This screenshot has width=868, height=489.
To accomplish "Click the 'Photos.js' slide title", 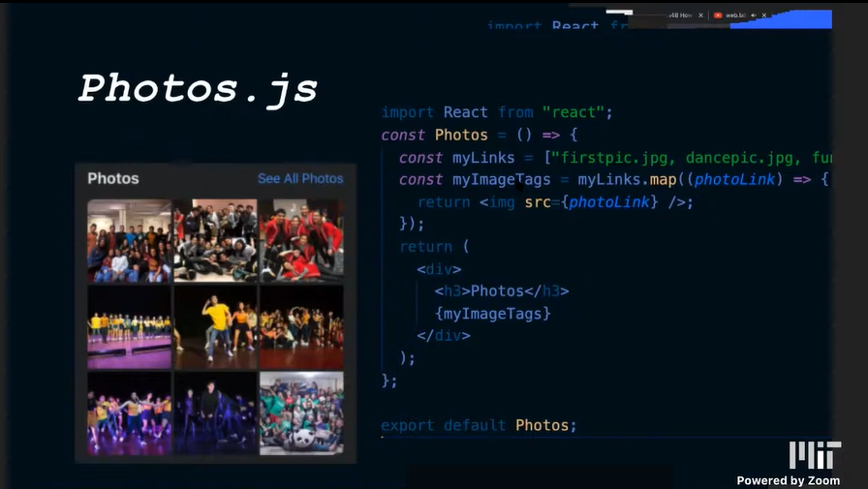I will pyautogui.click(x=199, y=89).
